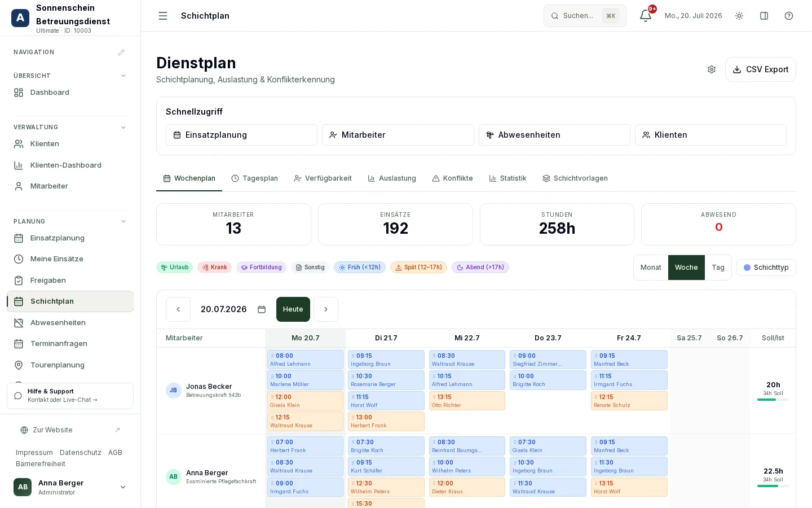
Task: Go to next week arrow
Action: (326, 309)
